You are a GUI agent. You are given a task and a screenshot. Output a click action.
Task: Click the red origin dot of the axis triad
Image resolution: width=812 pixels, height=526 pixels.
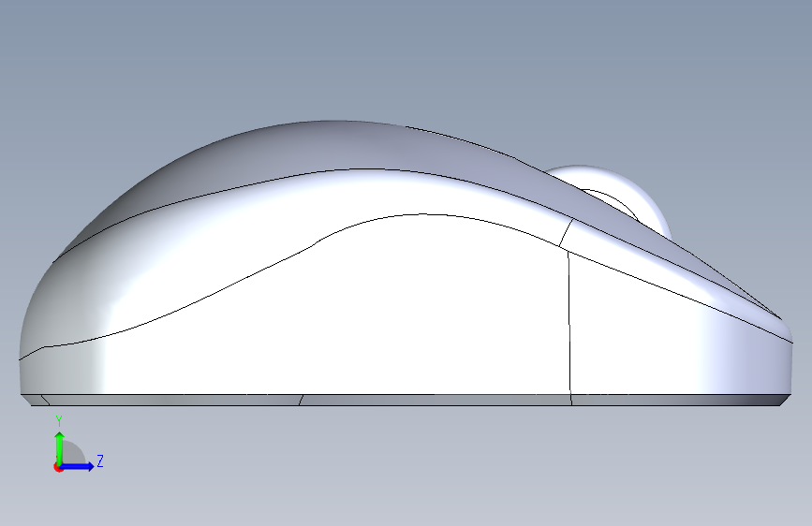[57, 467]
